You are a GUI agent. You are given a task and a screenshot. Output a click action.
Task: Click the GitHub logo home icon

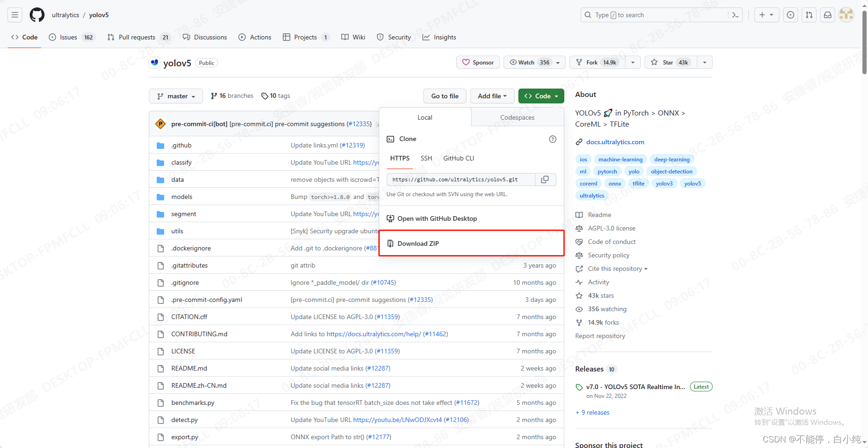click(37, 15)
